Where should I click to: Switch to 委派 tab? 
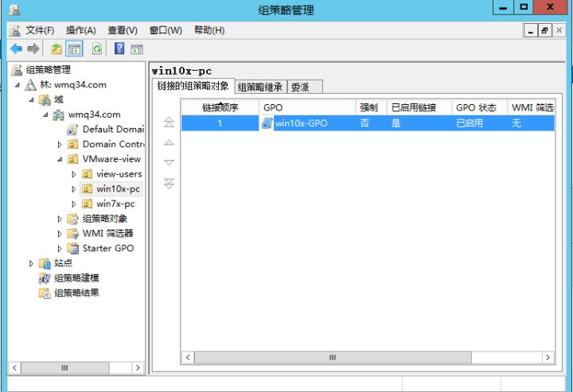(304, 87)
